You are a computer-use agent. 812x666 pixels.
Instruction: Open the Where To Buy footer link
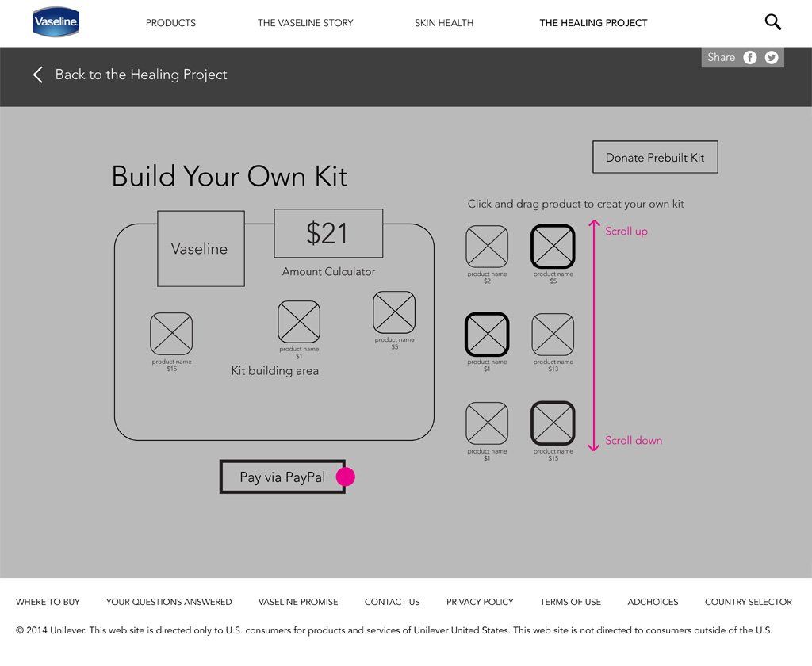(x=48, y=602)
